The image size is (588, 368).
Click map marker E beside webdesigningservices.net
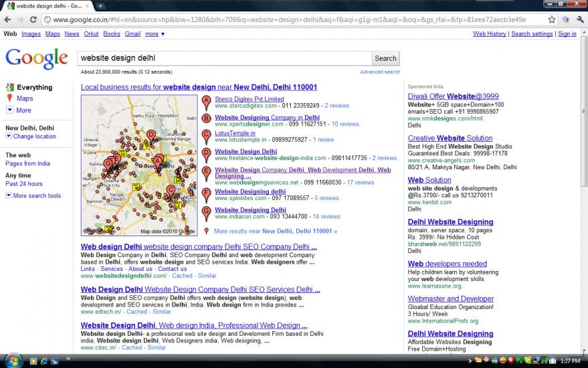click(206, 174)
